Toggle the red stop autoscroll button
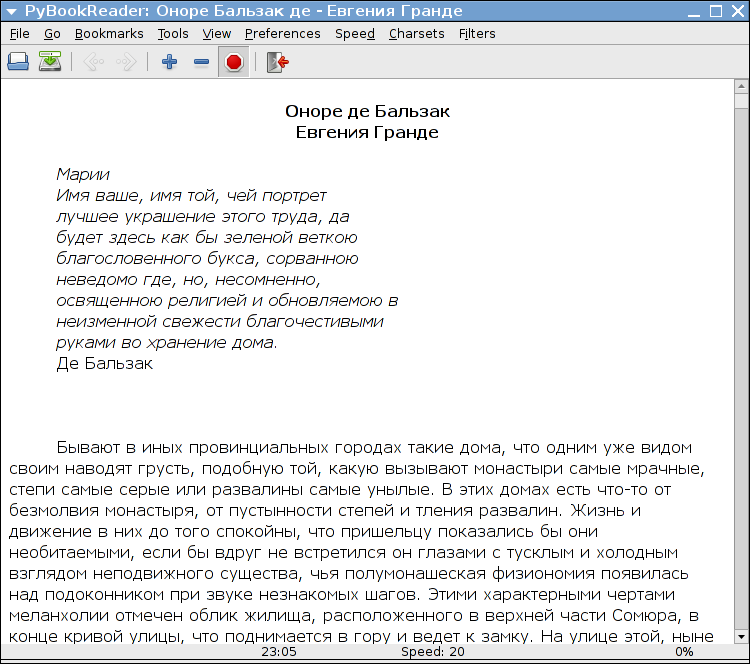750x664 pixels. (x=233, y=62)
